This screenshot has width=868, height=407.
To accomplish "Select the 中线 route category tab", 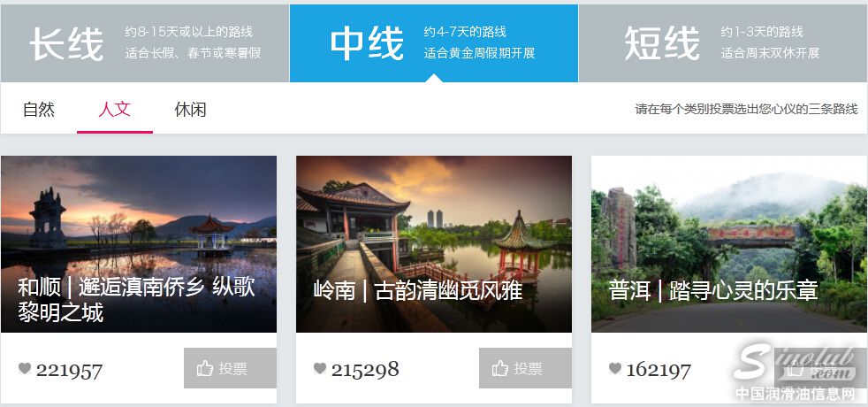I will (x=434, y=43).
